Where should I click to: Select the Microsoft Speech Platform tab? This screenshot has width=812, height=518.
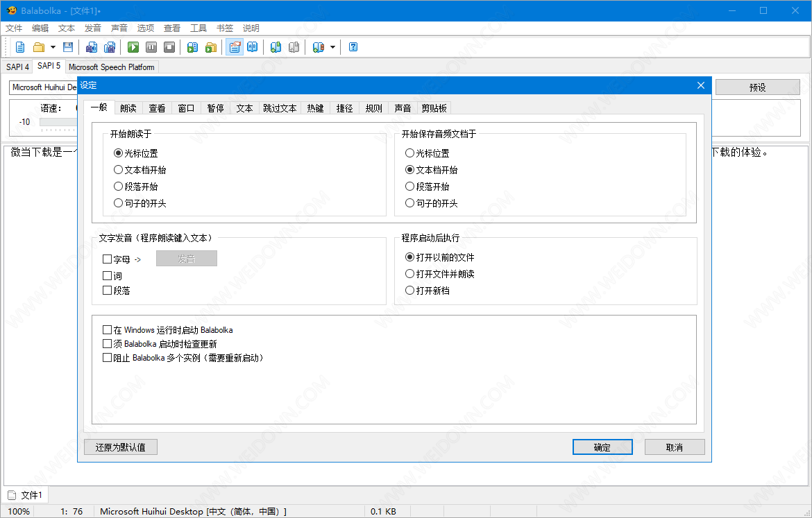(x=111, y=67)
